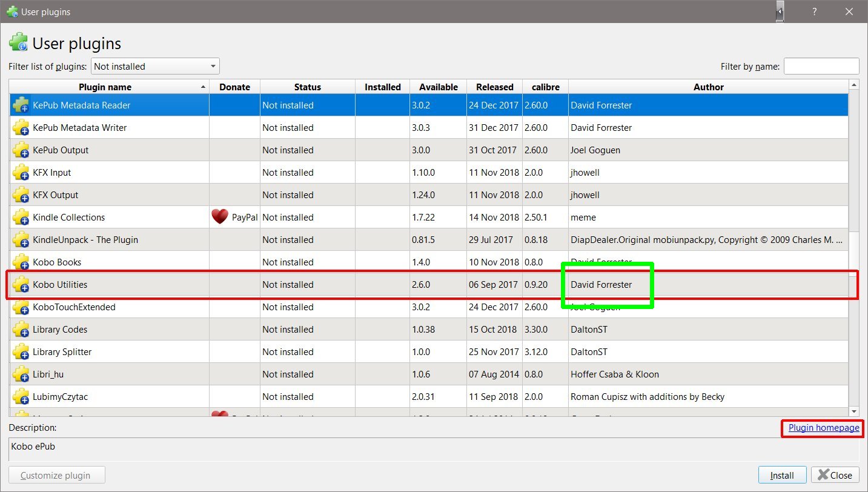Sort by the calibre column header
The image size is (868, 492).
pyautogui.click(x=545, y=87)
